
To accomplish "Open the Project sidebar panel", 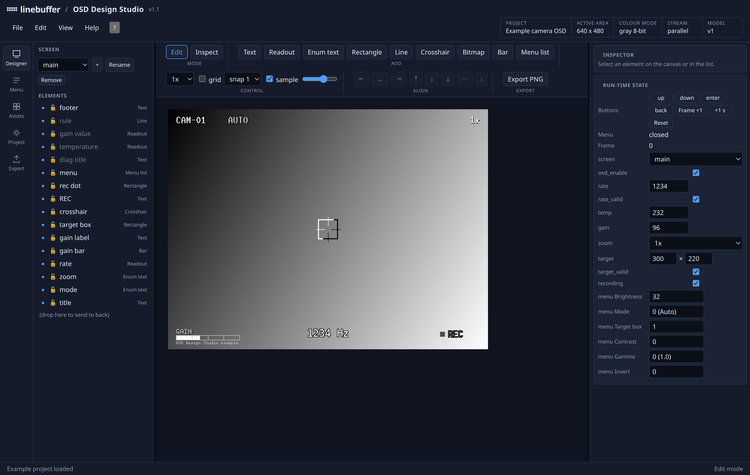I will point(16,136).
